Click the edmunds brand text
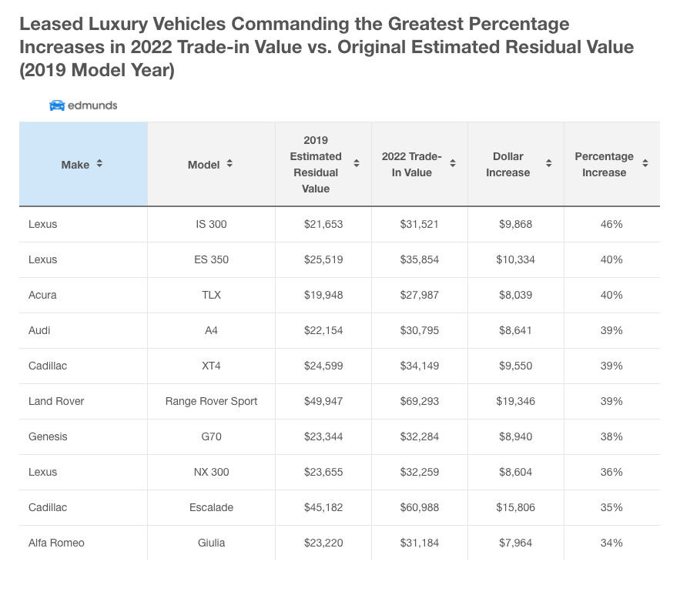700x595 pixels. (92, 105)
